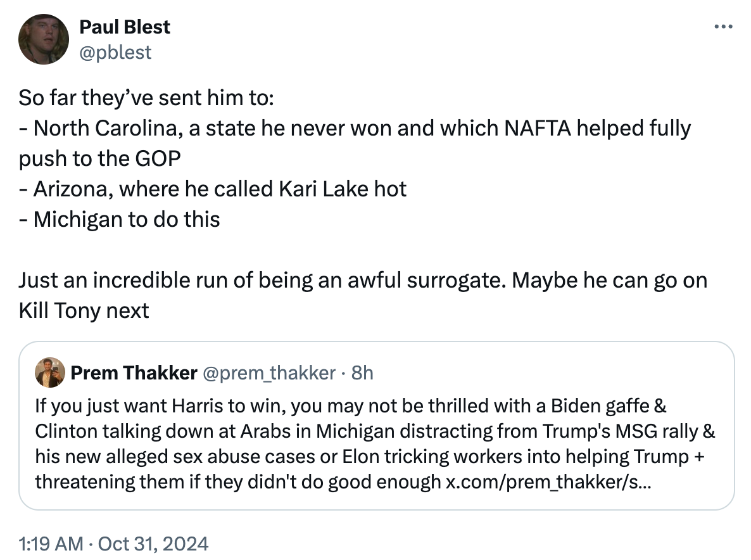Select Paul Blest's profile picture thumbnail

pos(43,39)
